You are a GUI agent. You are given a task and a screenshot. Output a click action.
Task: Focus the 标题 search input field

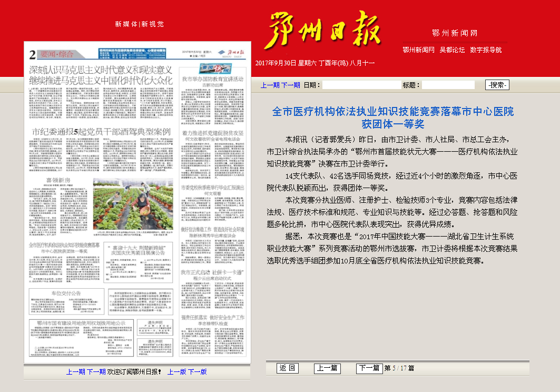pos(448,85)
